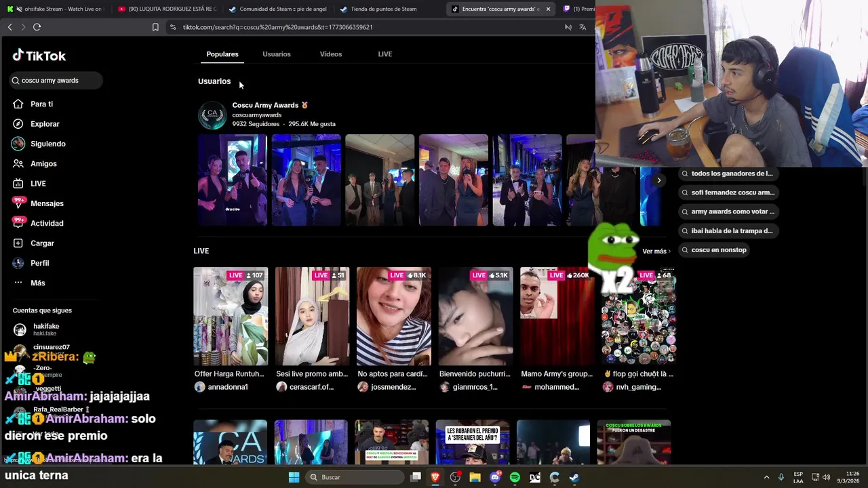The height and width of the screenshot is (488, 868).
Task: Search suggestion ibai habla de la trampa
Action: (728, 231)
